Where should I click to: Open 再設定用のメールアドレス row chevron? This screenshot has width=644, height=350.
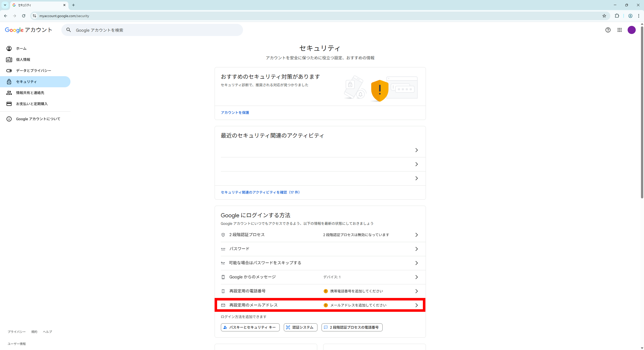[x=416, y=305]
